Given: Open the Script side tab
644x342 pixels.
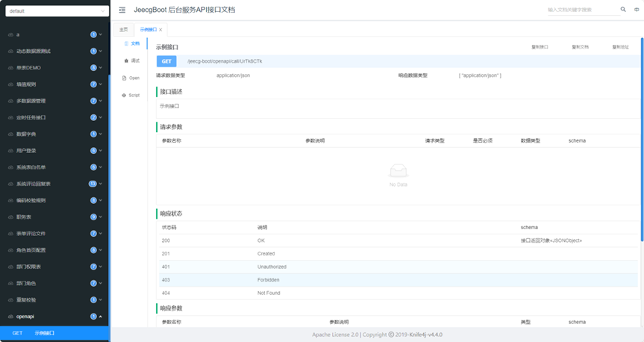Looking at the screenshot, I should click(131, 96).
